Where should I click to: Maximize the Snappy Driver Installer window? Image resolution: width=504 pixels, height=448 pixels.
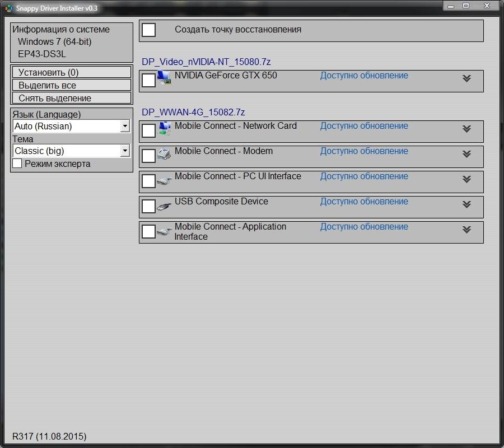coord(466,6)
